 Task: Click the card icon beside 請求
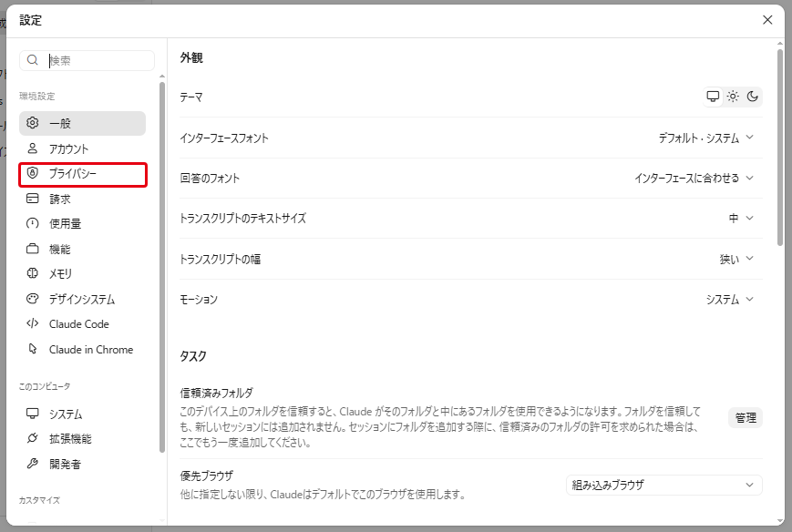32,199
